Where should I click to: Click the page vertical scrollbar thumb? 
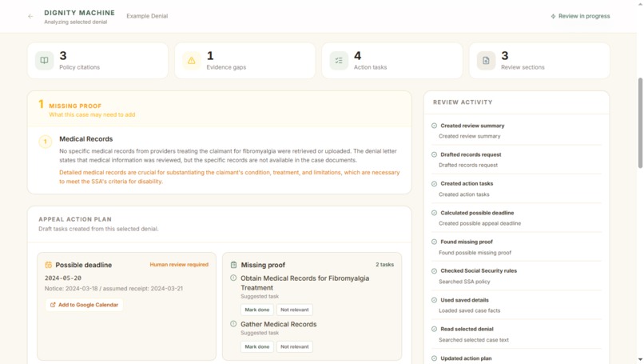[640, 122]
